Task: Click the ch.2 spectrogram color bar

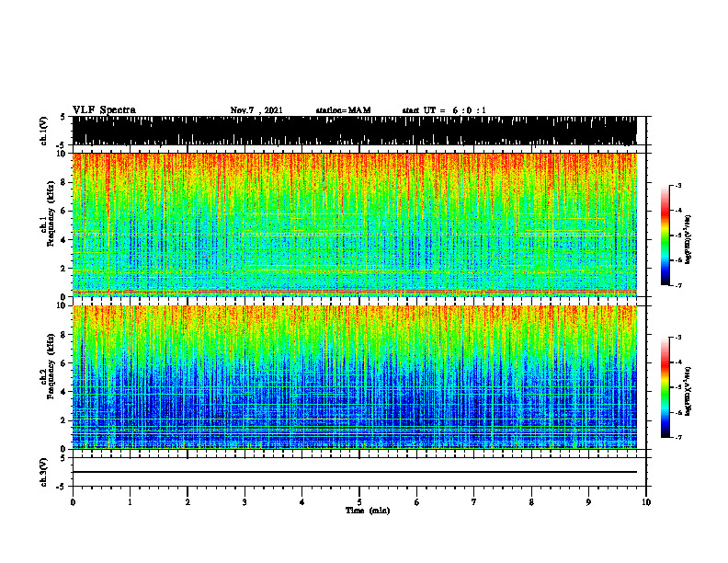Action: [665, 387]
